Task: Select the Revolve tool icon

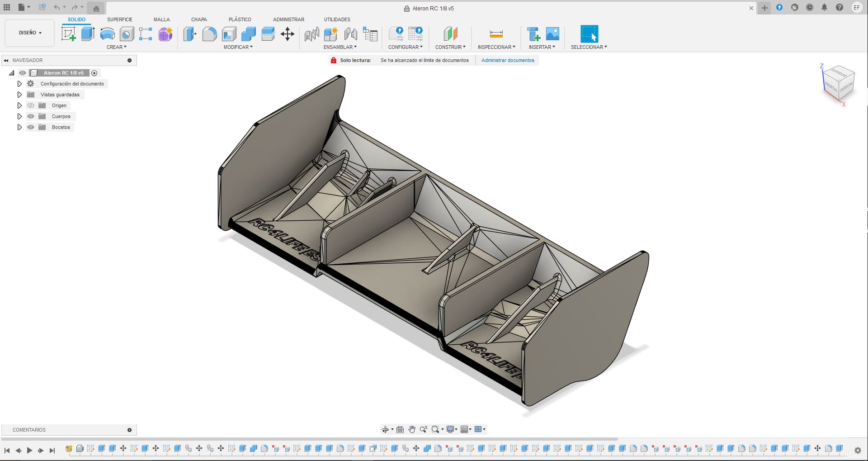Action: (107, 34)
